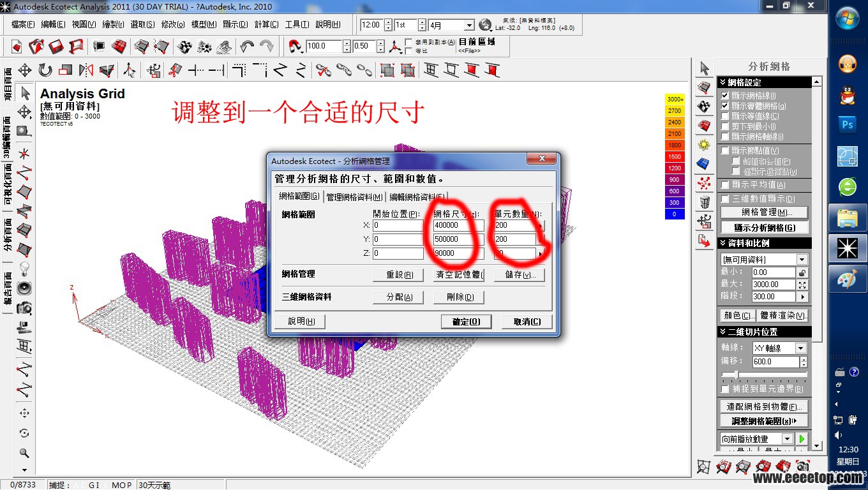The width and height of the screenshot is (868, 490).
Task: Click the Redo arrow icon
Action: pyautogui.click(x=267, y=47)
